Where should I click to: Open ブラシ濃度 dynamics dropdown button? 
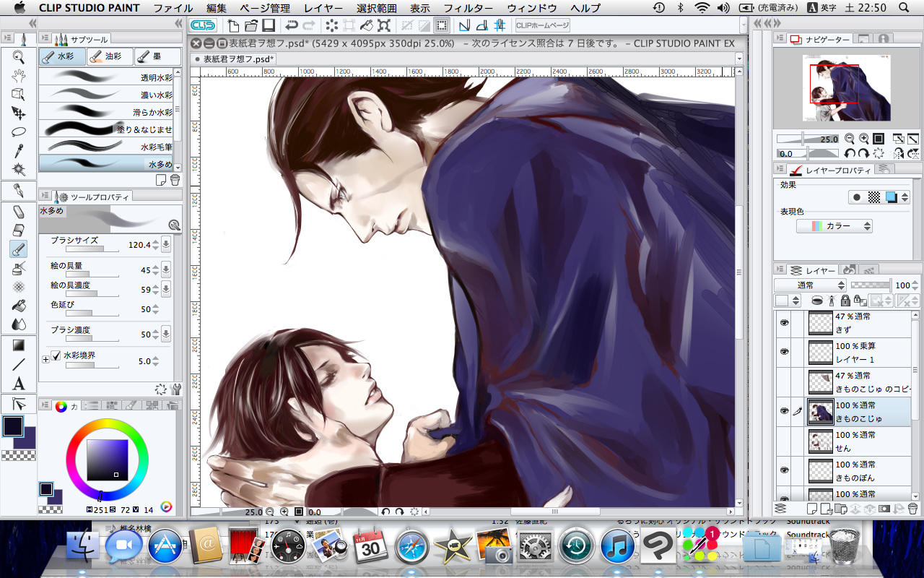coord(165,335)
